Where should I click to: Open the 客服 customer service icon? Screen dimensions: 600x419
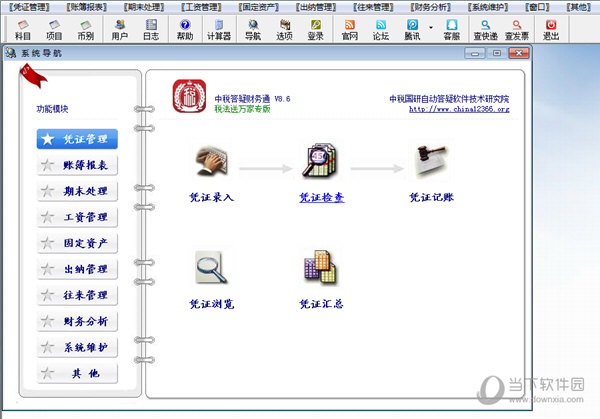(x=452, y=30)
